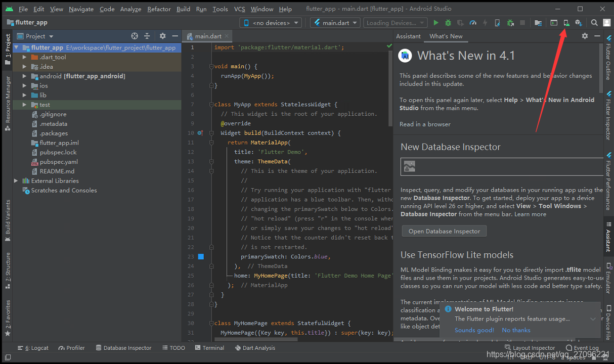Open the Terminal tool window
Viewport: 614px width, 364px height.
208,348
